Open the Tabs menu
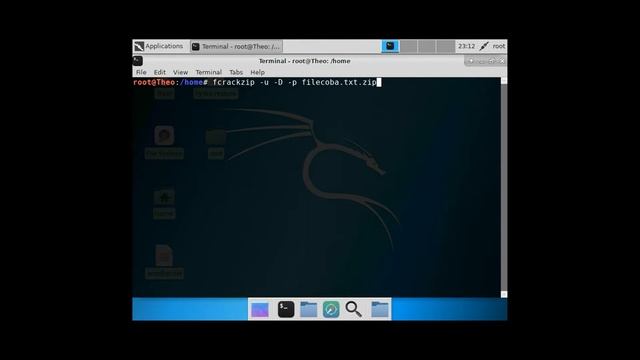This screenshot has height=360, width=640. tap(236, 72)
